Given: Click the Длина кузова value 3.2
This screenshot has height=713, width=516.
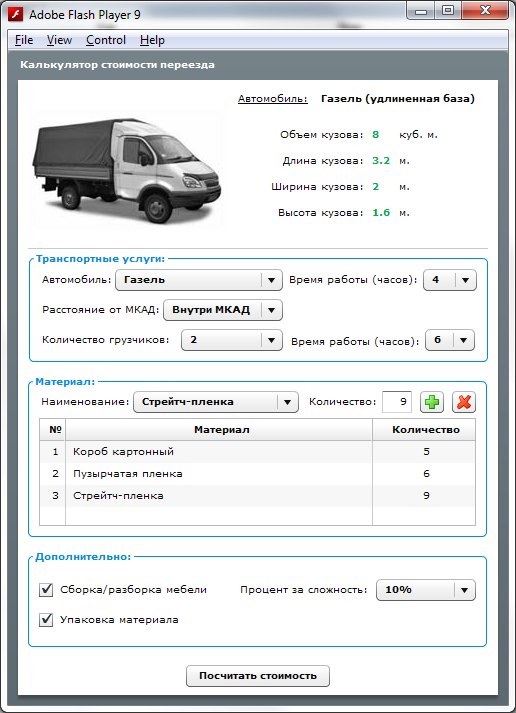Looking at the screenshot, I should (x=381, y=161).
